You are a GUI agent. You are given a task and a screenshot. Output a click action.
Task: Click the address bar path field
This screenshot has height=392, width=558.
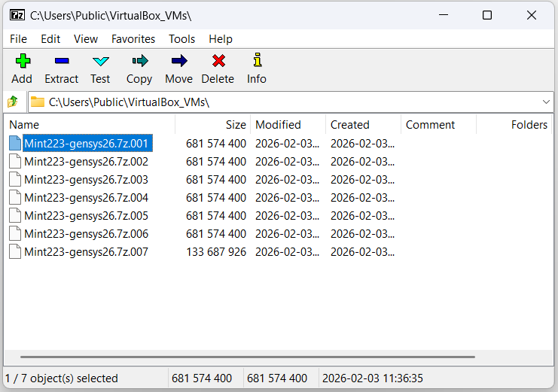pyautogui.click(x=284, y=102)
